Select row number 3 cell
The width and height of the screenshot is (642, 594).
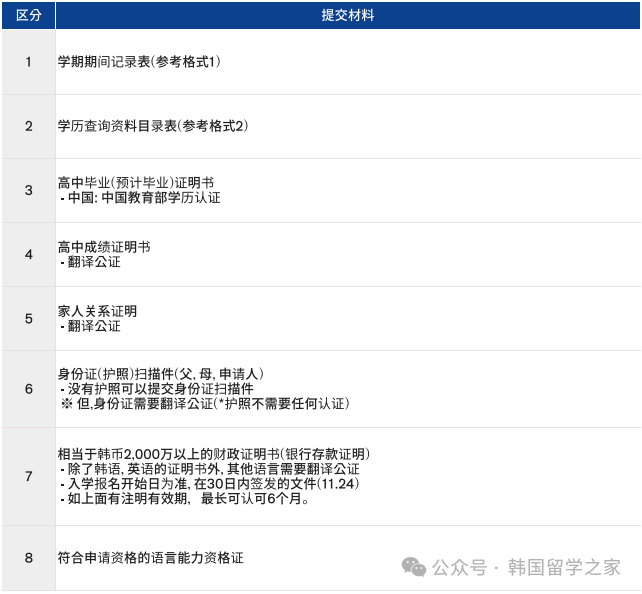point(28,190)
